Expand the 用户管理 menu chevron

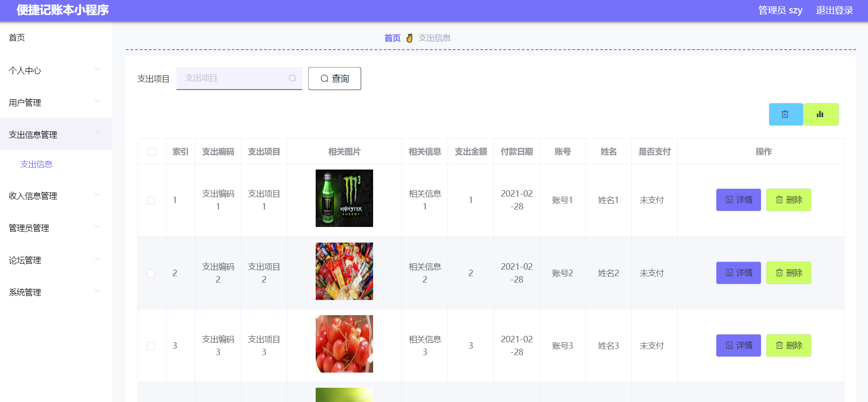[x=97, y=101]
